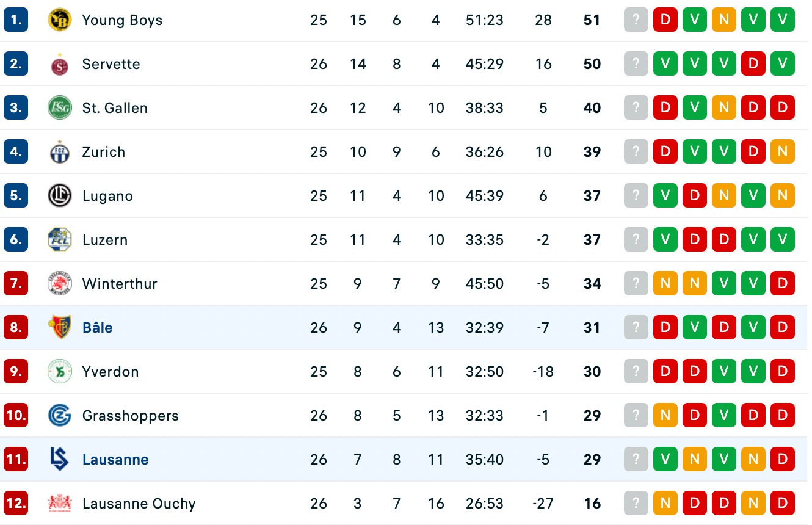The width and height of the screenshot is (812, 525).
Task: Click the Lausanne Ouchy crest
Action: [60, 503]
